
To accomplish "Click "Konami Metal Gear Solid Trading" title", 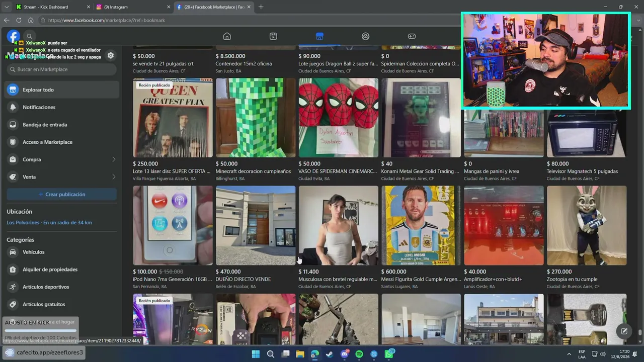I will pos(420,171).
